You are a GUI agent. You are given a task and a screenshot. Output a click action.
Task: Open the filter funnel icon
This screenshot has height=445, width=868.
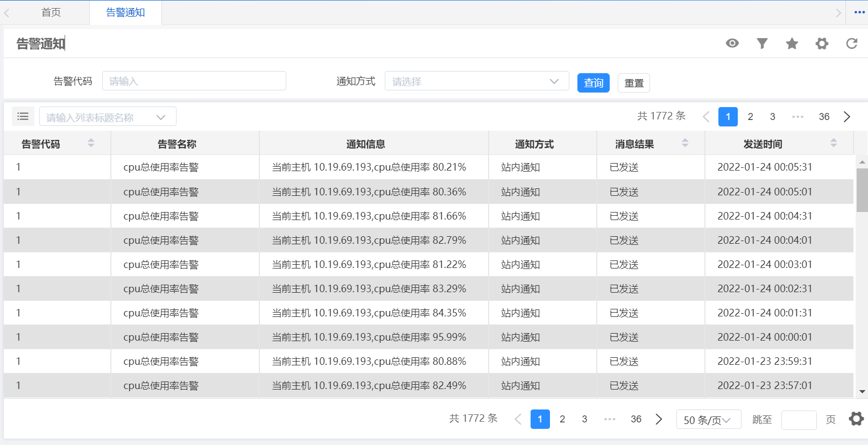[762, 43]
